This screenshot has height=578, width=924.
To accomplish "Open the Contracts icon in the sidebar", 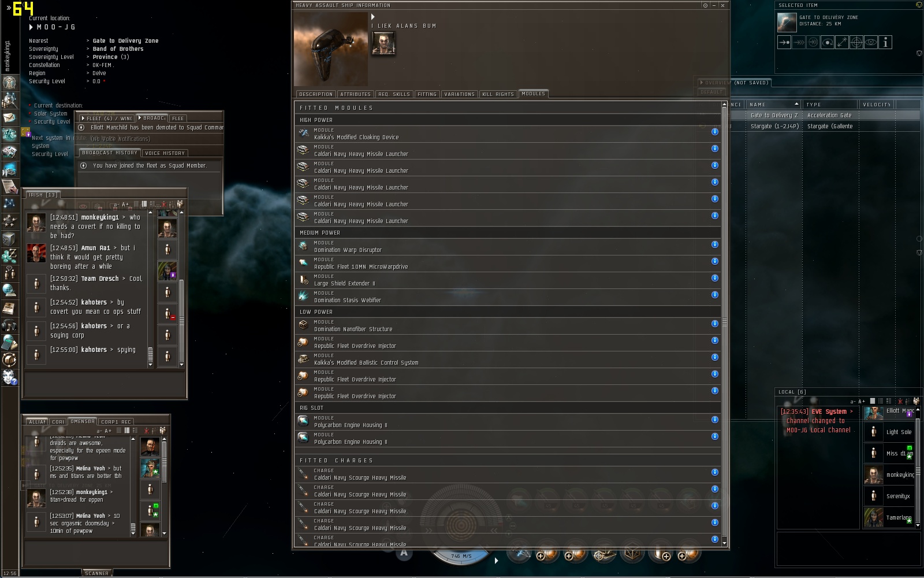I will (9, 187).
